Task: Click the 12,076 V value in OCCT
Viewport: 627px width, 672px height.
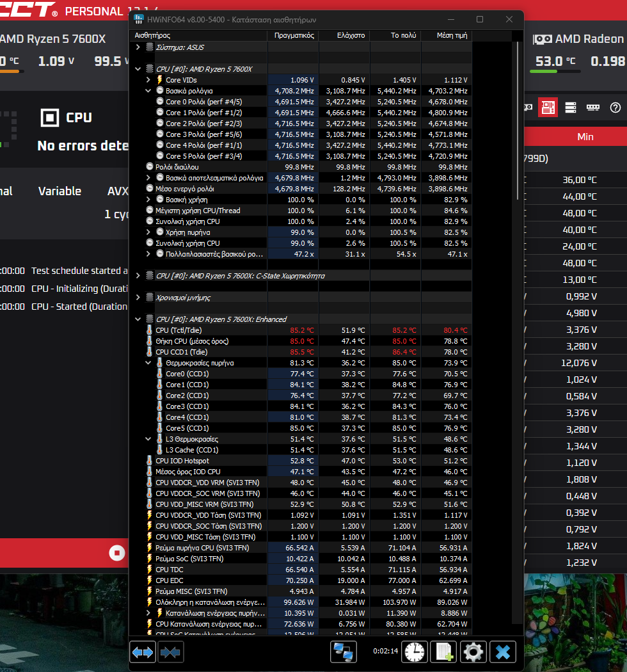Action: pyautogui.click(x=579, y=363)
